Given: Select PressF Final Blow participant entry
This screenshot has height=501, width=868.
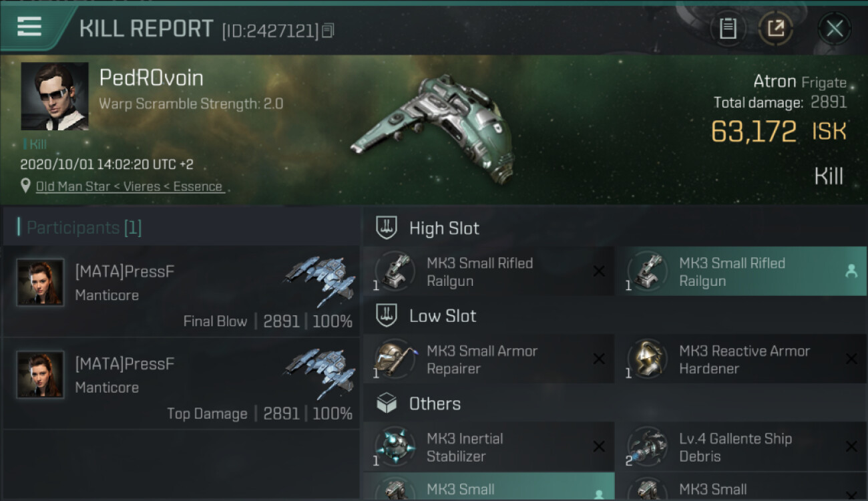Looking at the screenshot, I should click(x=182, y=292).
